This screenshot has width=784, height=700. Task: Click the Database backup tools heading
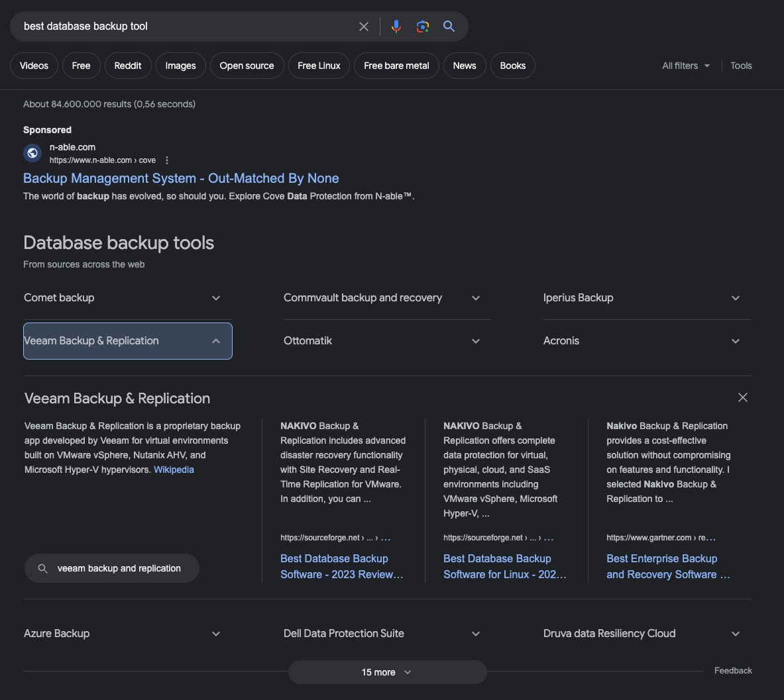tap(119, 243)
